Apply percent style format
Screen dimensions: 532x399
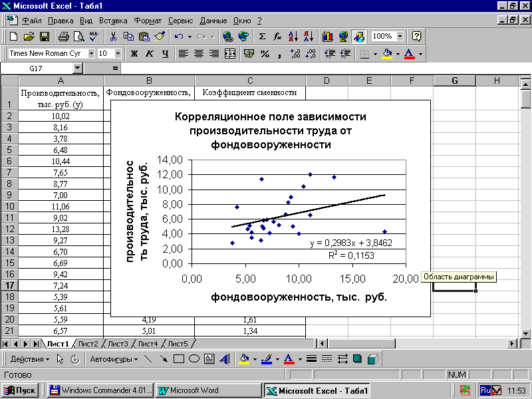[x=265, y=54]
